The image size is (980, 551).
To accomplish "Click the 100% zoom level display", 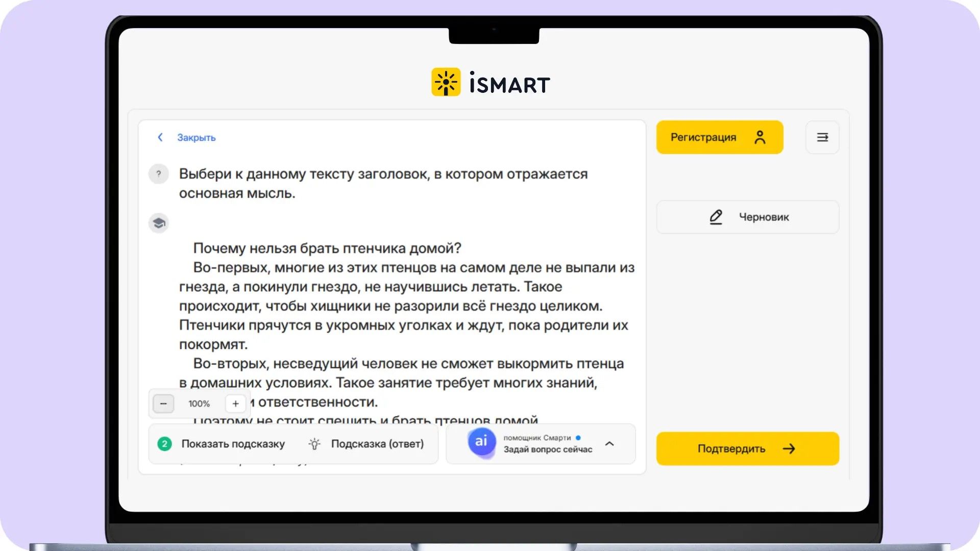I will (x=199, y=404).
